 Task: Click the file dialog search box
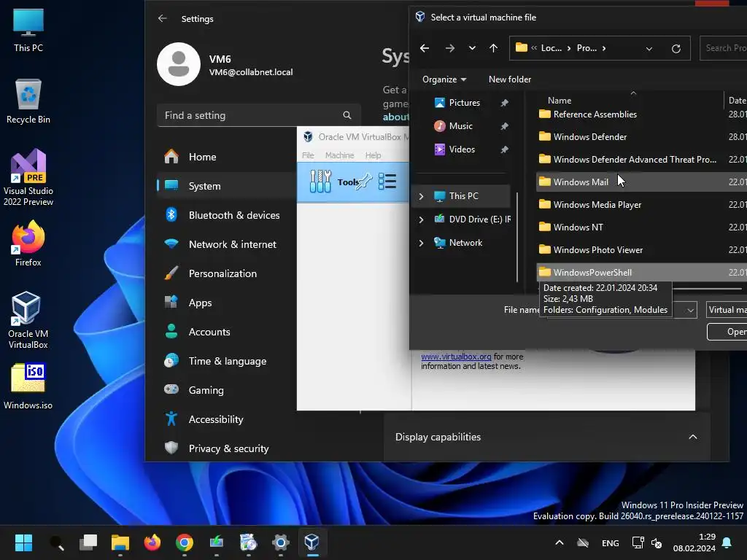click(x=723, y=48)
